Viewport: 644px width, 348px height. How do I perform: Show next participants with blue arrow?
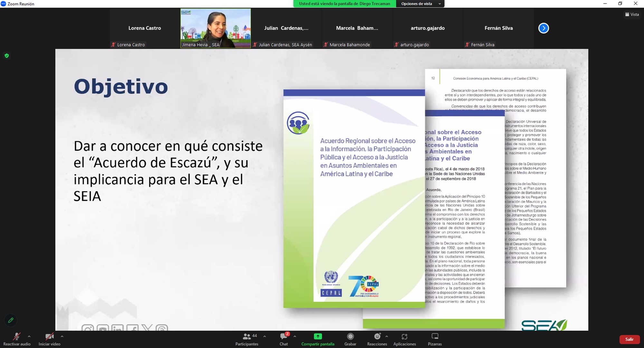[x=544, y=28]
